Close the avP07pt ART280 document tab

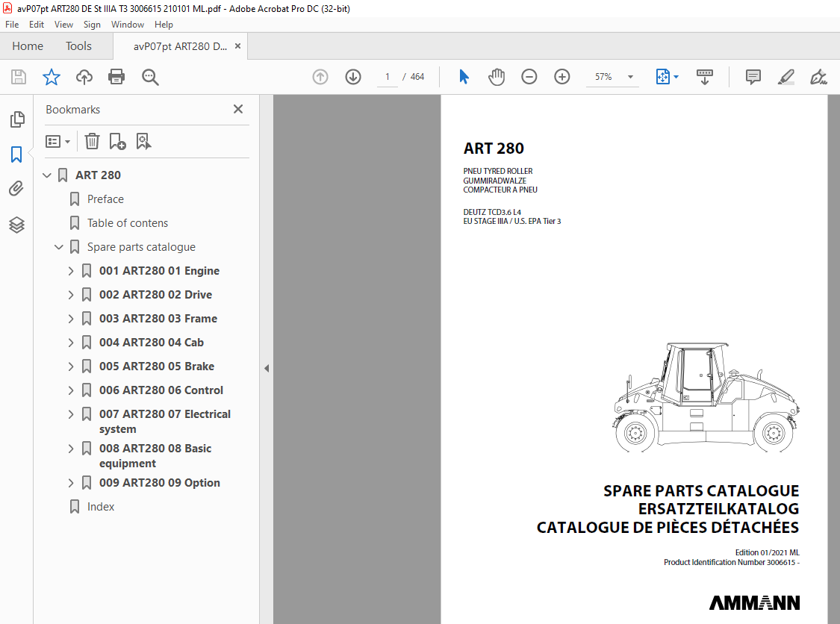[237, 46]
